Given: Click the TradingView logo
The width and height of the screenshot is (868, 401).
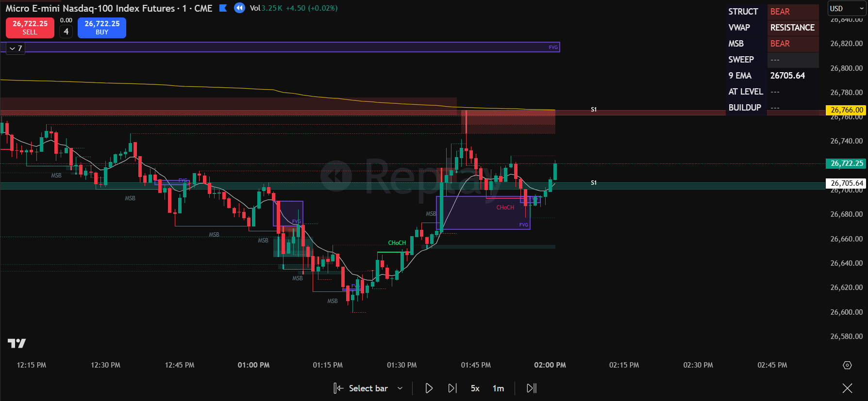Looking at the screenshot, I should [x=17, y=344].
